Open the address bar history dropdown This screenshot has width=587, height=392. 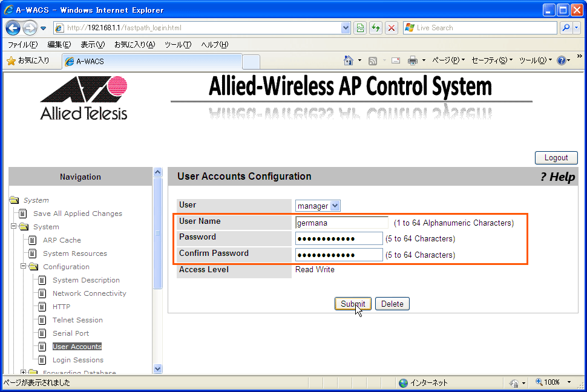346,28
